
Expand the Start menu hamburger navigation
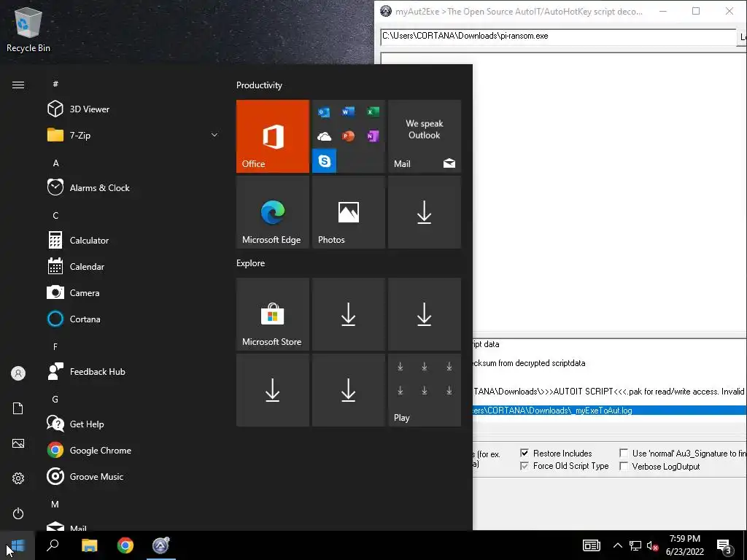pos(18,85)
